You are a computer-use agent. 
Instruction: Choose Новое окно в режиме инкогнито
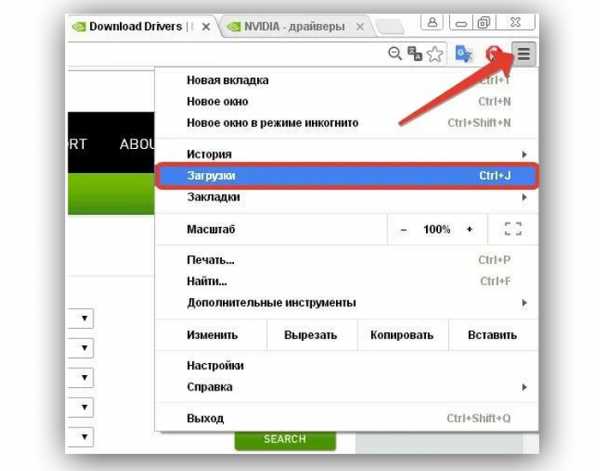point(272,122)
